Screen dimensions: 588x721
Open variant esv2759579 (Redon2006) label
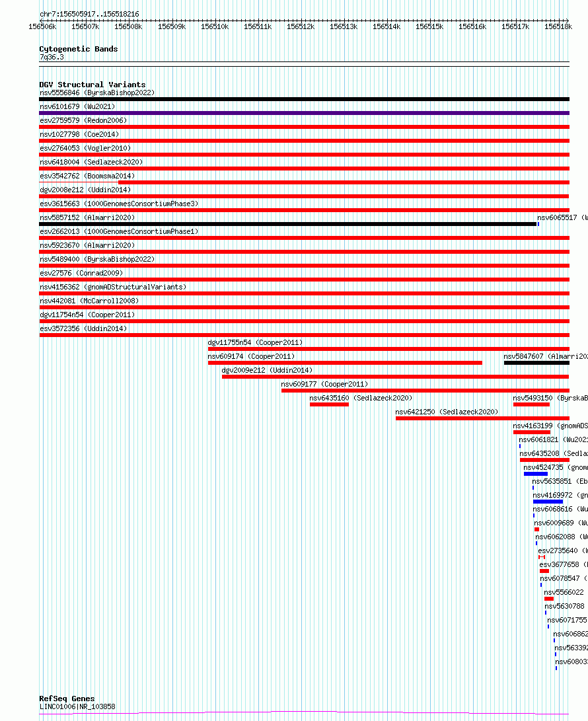coord(83,120)
